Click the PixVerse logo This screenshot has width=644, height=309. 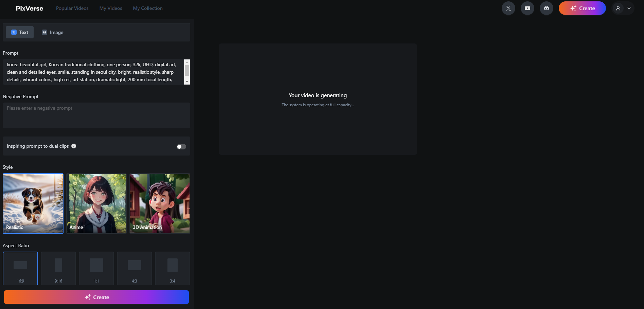30,8
